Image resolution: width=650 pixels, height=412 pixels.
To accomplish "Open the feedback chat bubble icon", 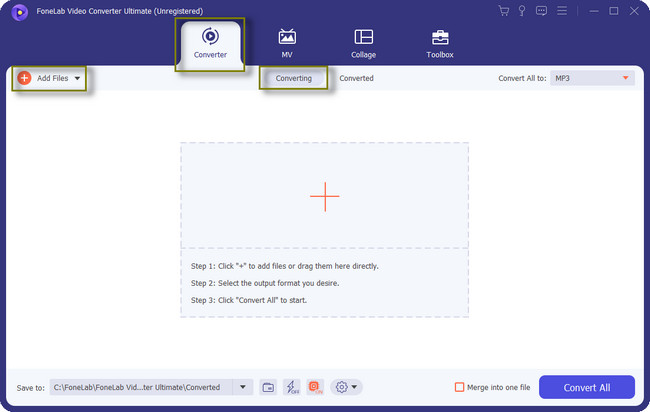I will (x=541, y=11).
